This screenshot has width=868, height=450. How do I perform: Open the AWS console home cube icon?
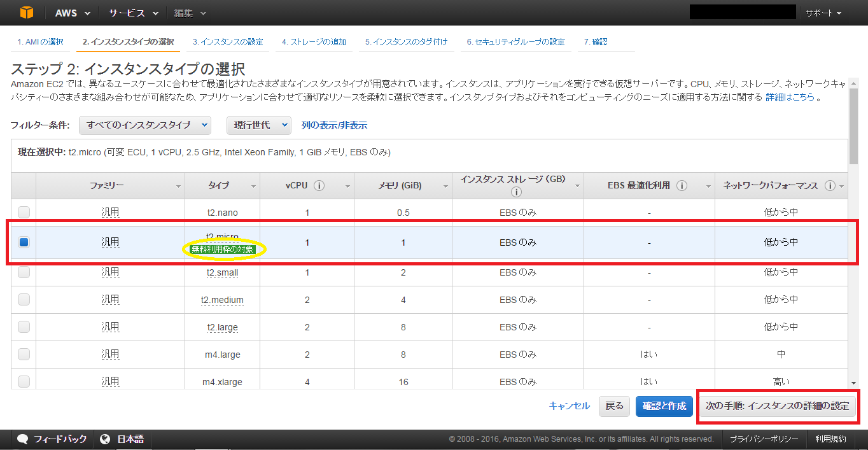[x=26, y=12]
